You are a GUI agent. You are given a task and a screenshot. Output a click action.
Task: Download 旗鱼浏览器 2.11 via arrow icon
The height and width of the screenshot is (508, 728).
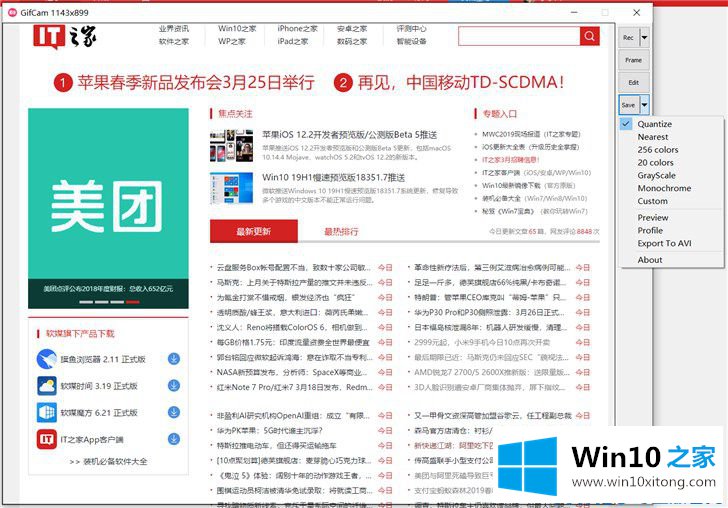(174, 359)
